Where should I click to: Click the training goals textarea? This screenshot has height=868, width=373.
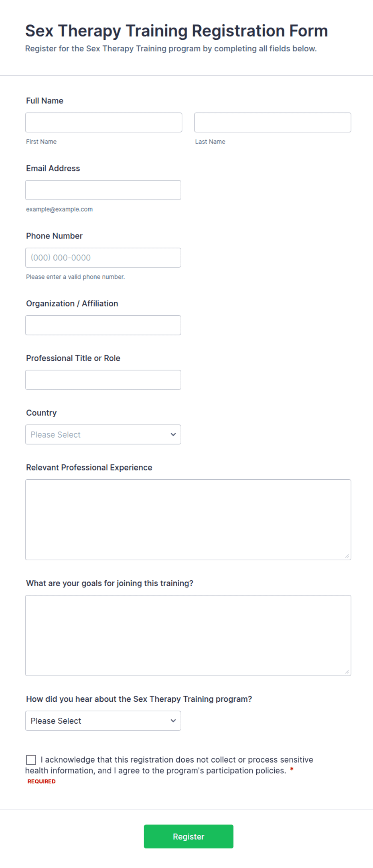coord(188,636)
